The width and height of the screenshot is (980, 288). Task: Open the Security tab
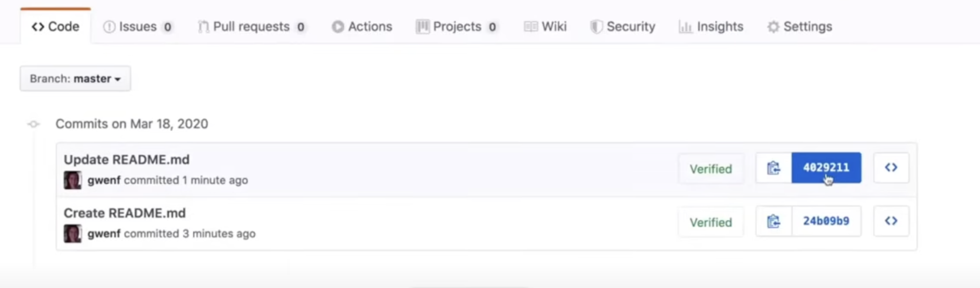tap(623, 26)
